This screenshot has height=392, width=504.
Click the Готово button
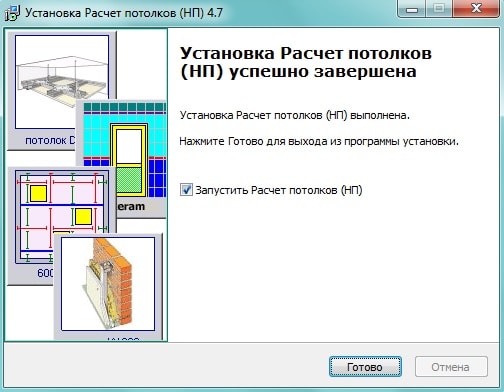click(x=365, y=367)
